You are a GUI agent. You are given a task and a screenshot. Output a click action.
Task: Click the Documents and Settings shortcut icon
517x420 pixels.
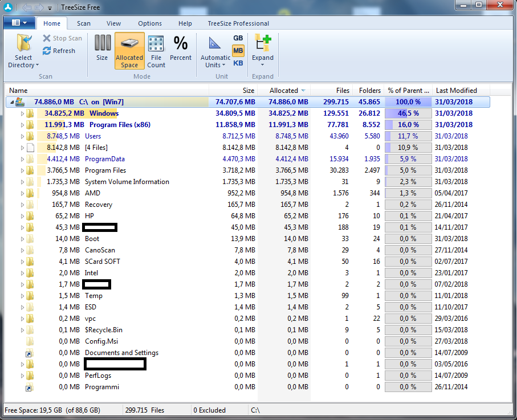pyautogui.click(x=30, y=353)
